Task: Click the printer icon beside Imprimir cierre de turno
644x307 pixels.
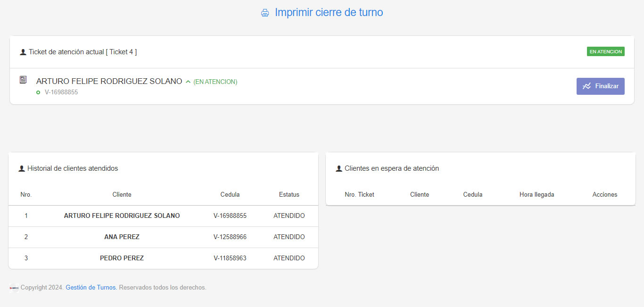Action: [265, 13]
